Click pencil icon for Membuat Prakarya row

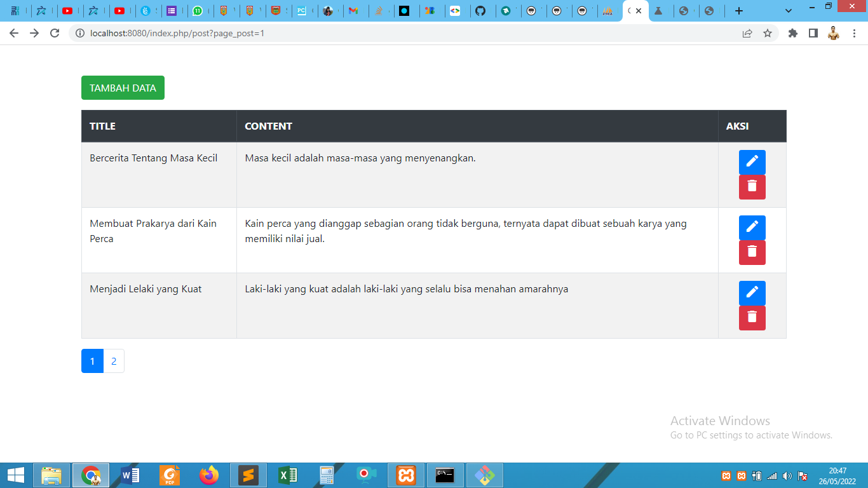pyautogui.click(x=752, y=227)
